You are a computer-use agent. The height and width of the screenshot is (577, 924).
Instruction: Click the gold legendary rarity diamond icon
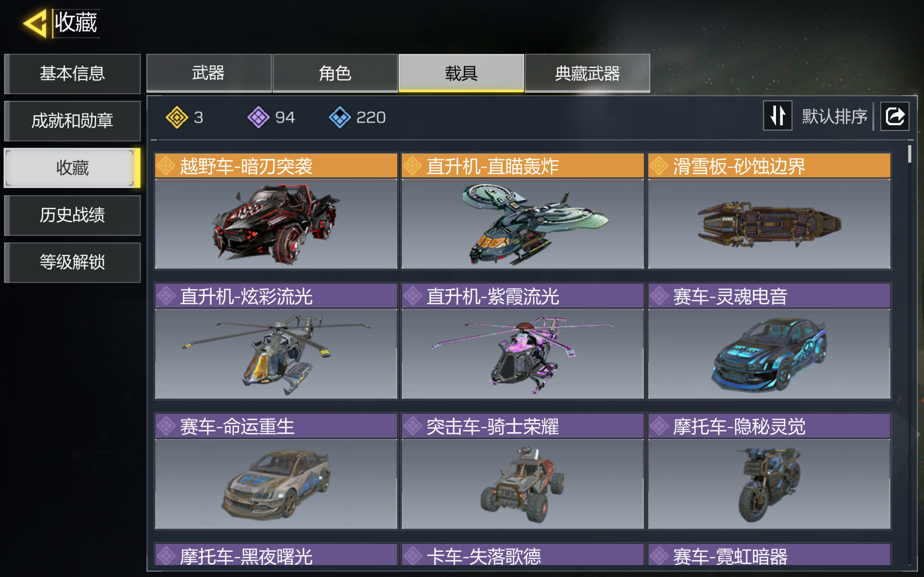(x=177, y=117)
